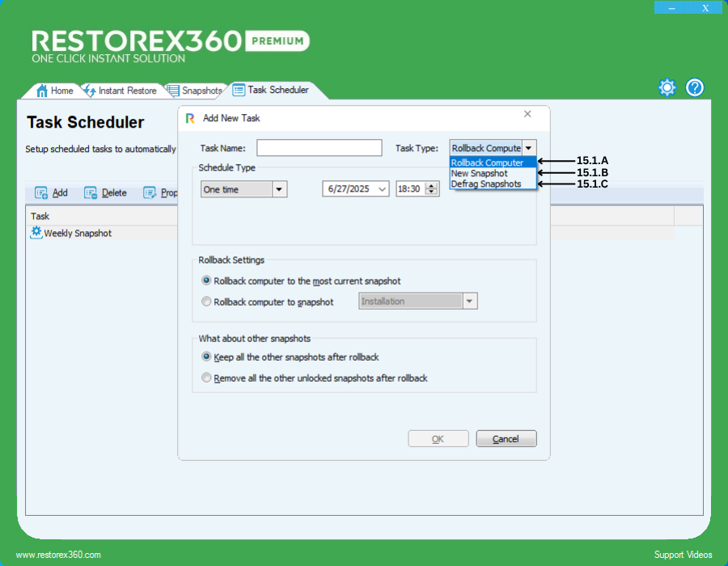The width and height of the screenshot is (728, 566).
Task: Click the Delete task toolbar icon
Action: coord(91,193)
